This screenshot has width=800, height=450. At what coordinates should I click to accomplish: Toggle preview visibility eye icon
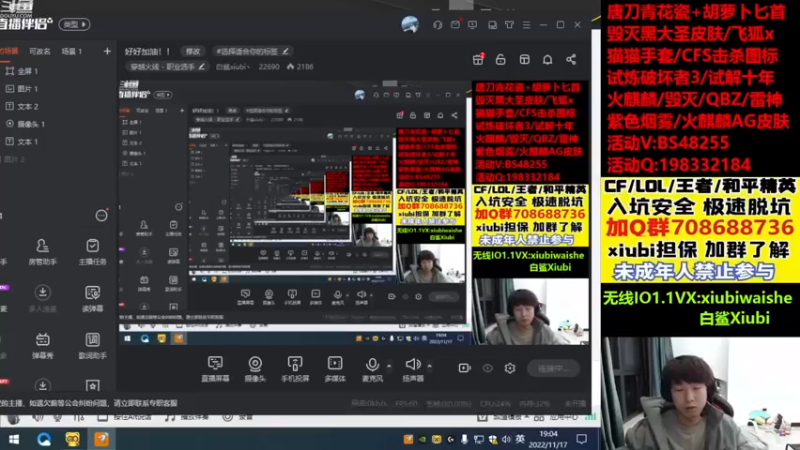point(488,368)
